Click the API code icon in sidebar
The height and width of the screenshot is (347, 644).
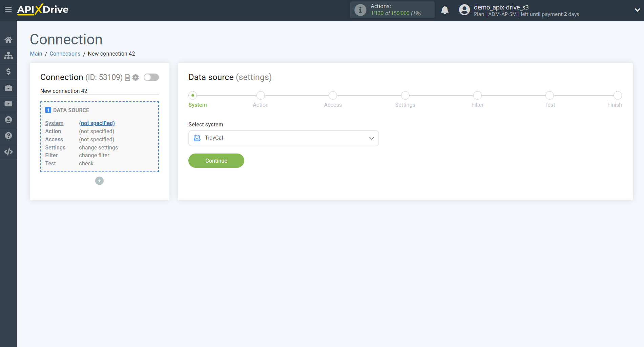(8, 151)
